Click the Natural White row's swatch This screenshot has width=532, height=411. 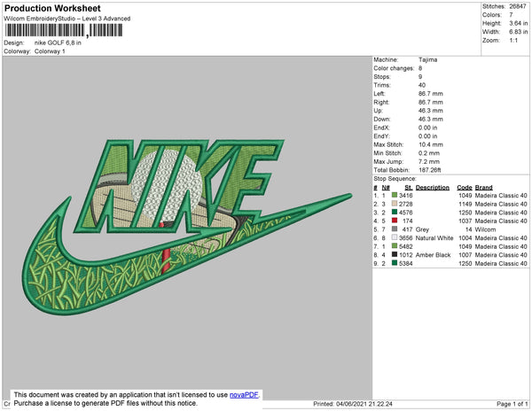(395, 237)
